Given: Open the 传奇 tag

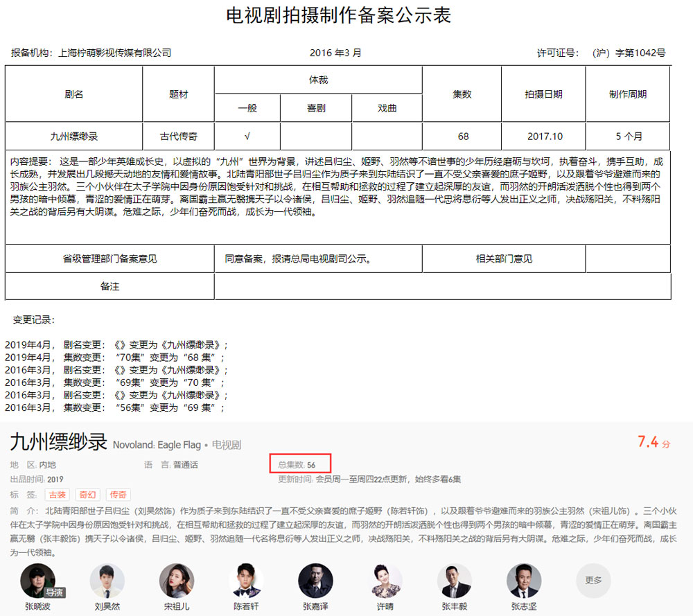Looking at the screenshot, I should coord(118,495).
